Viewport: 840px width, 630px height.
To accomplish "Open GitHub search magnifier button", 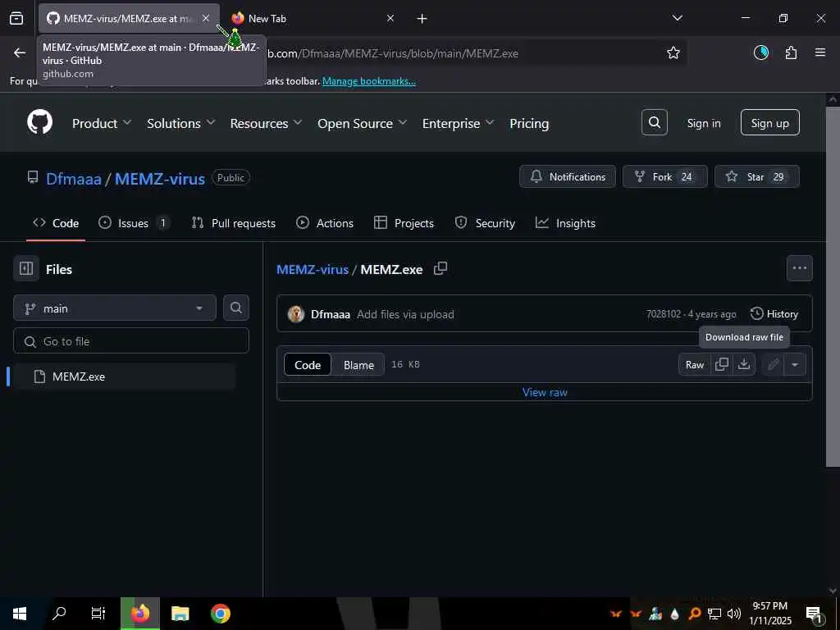I will tap(654, 123).
